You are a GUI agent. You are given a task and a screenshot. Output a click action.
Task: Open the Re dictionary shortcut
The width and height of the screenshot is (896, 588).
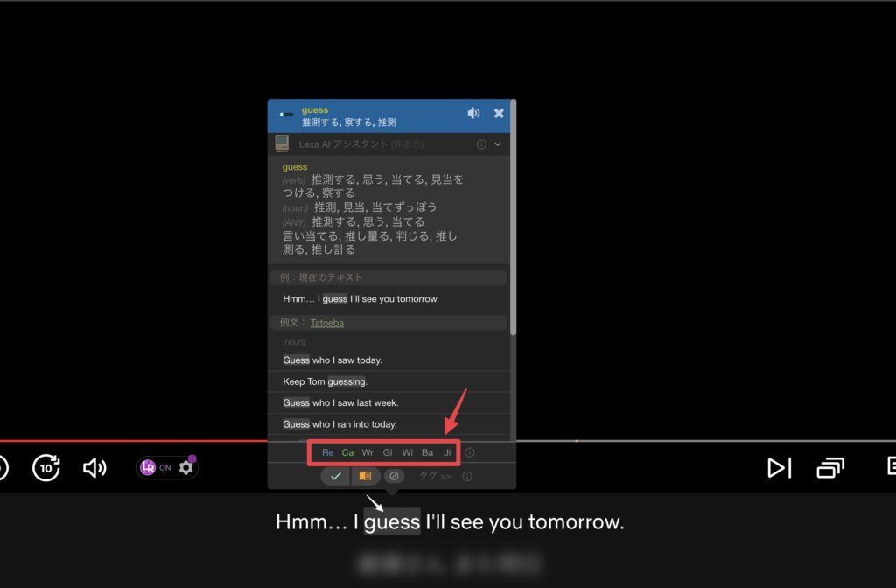[x=328, y=452]
